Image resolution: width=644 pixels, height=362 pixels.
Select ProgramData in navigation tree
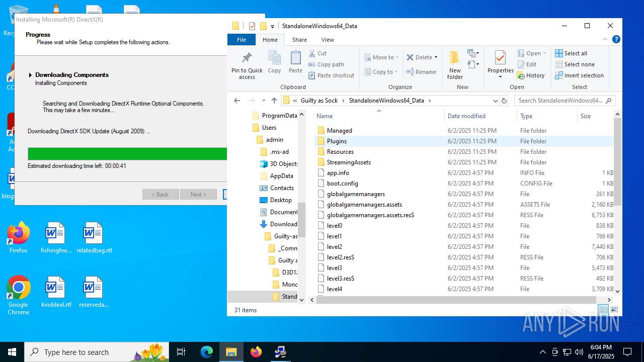coord(275,116)
